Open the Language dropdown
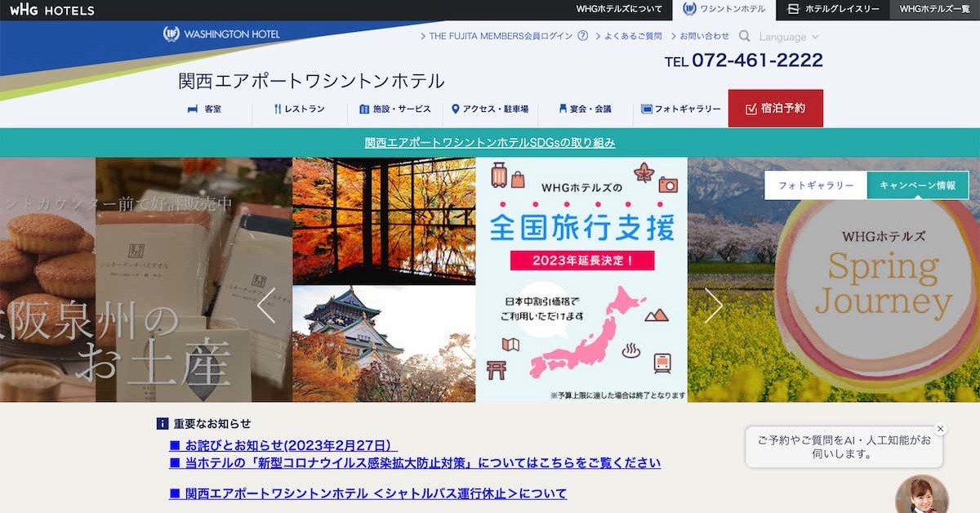980x513 pixels. coord(789,37)
